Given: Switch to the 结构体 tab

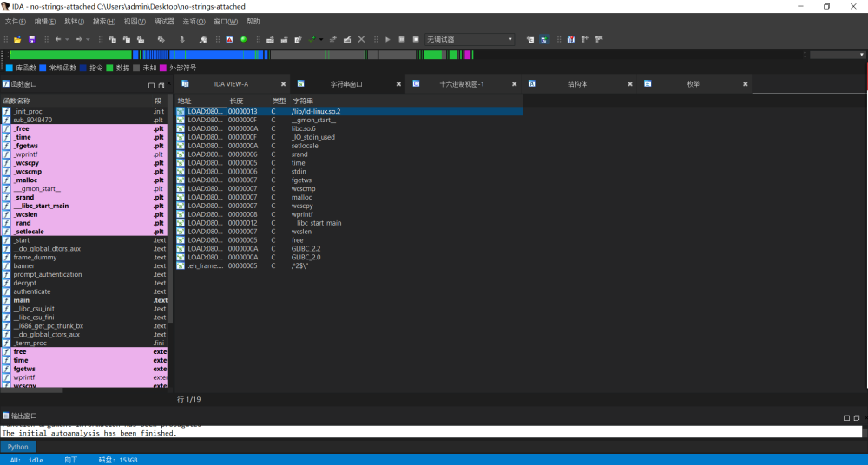Looking at the screenshot, I should (577, 84).
